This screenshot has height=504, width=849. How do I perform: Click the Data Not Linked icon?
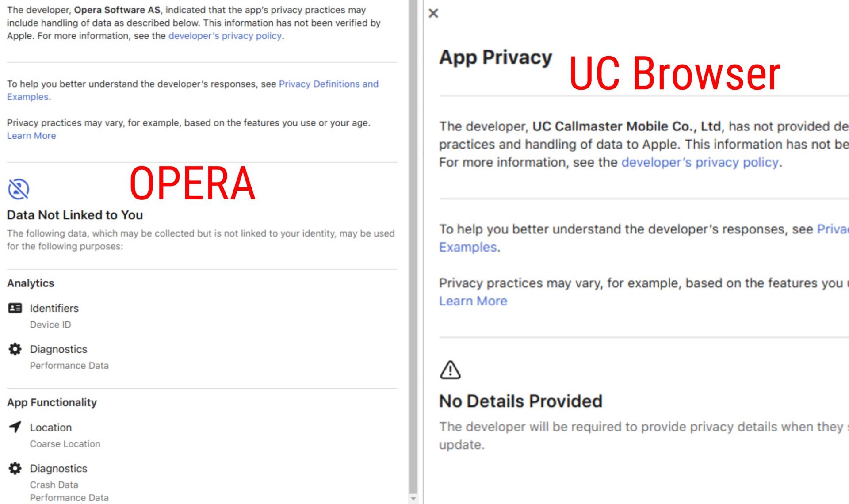(x=19, y=189)
